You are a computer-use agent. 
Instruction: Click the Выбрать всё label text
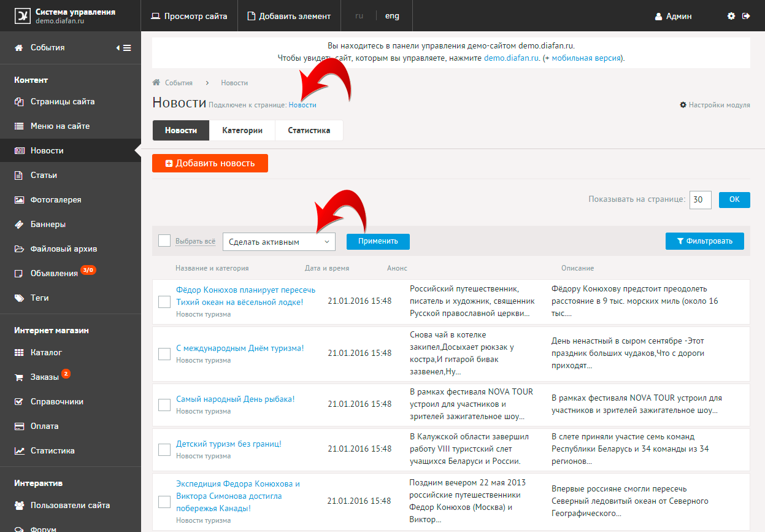[195, 242]
